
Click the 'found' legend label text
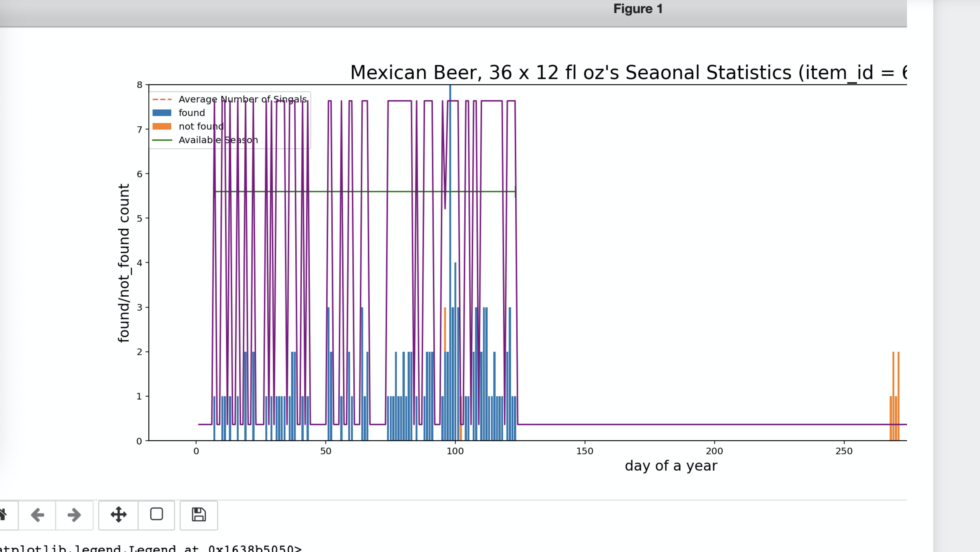(x=192, y=113)
